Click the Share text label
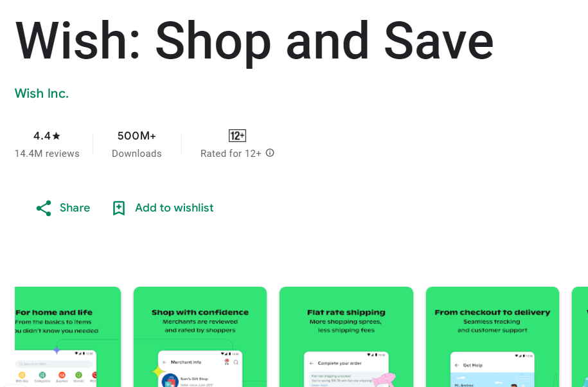The width and height of the screenshot is (588, 387). tap(75, 208)
